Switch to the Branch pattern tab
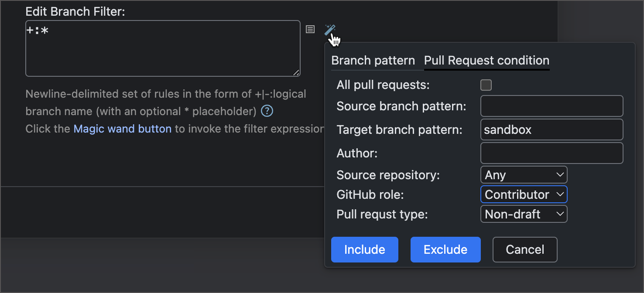Viewport: 644px width, 293px height. click(x=373, y=60)
